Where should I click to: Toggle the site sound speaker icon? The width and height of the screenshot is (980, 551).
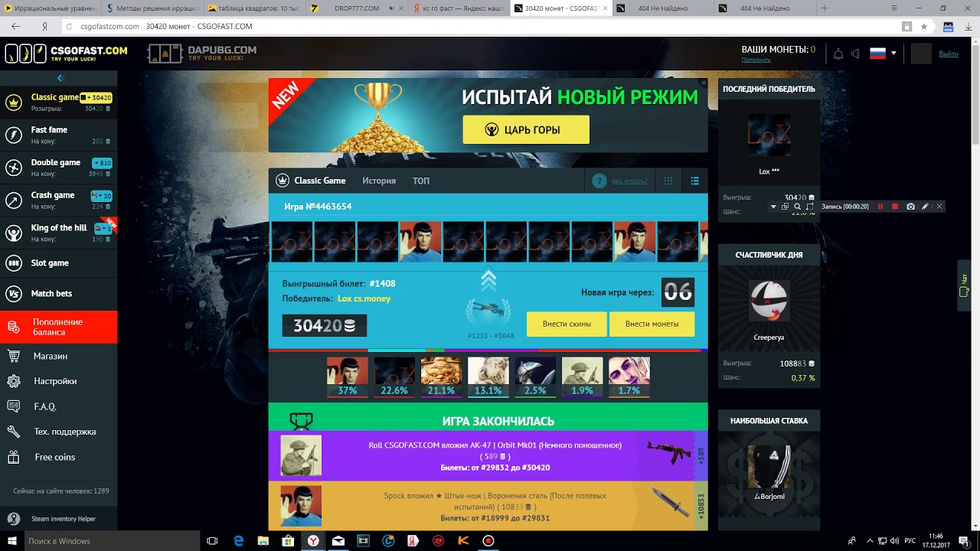(855, 54)
